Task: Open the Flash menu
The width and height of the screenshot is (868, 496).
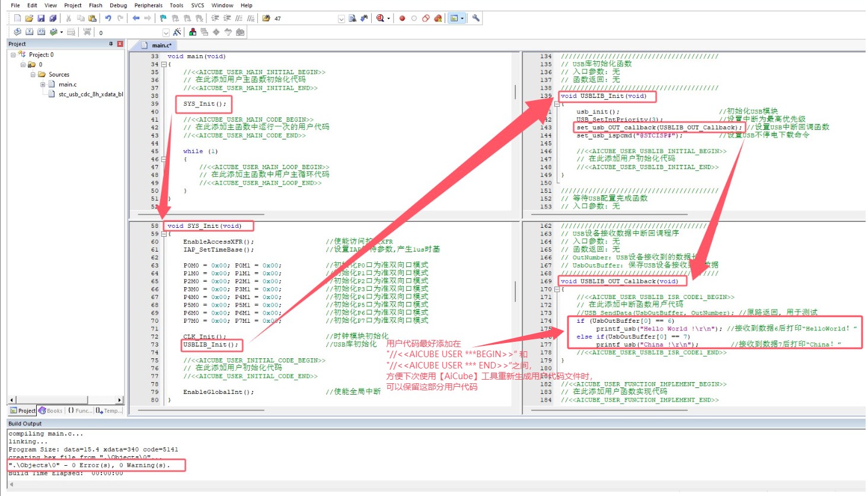Action: 95,5
